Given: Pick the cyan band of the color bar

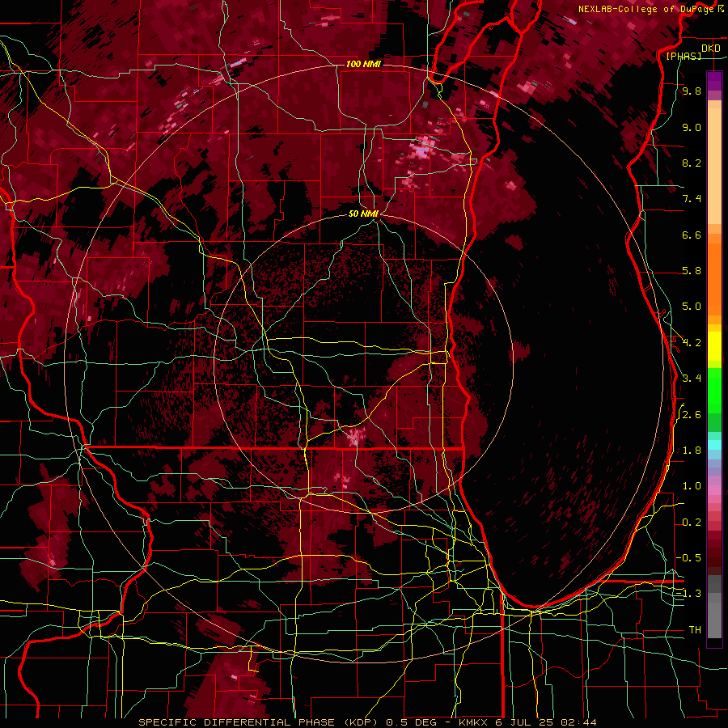Looking at the screenshot, I should 714,444.
